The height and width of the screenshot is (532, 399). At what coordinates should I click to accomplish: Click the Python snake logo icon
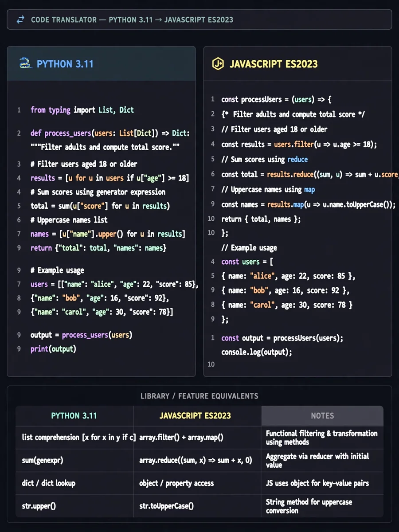(26, 64)
